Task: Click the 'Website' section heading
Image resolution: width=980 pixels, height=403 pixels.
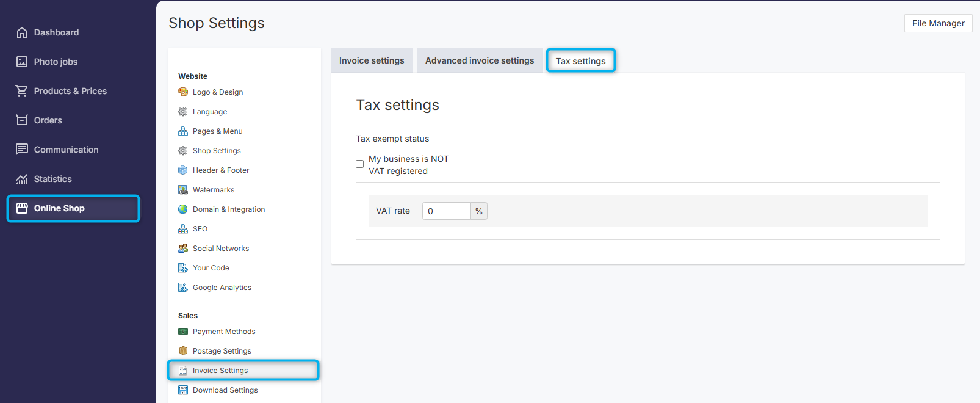Action: 193,76
